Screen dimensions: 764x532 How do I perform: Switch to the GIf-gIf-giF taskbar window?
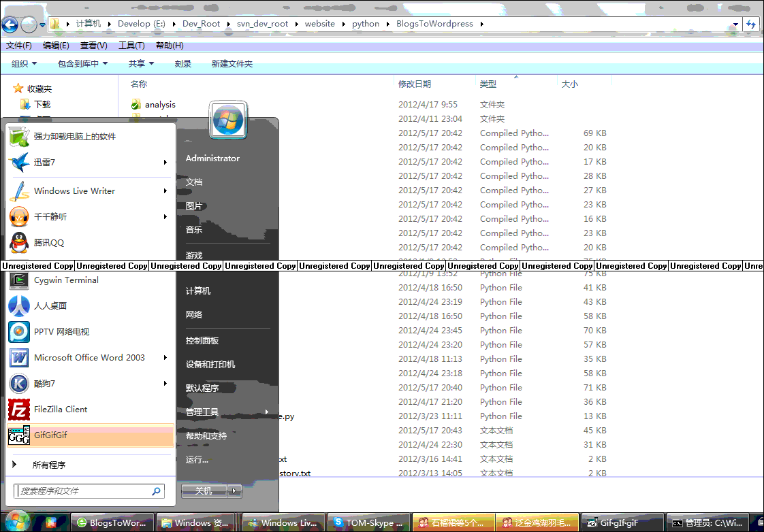pyautogui.click(x=621, y=523)
